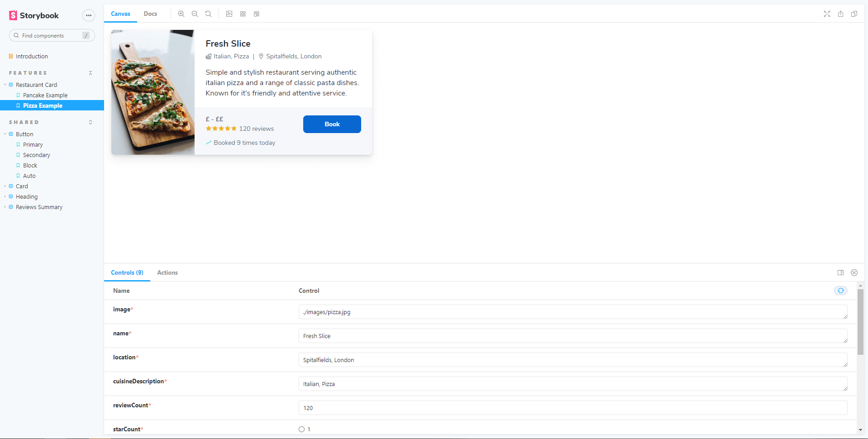The image size is (868, 439).
Task: Open canvas in new tab icon
Action: pos(840,14)
